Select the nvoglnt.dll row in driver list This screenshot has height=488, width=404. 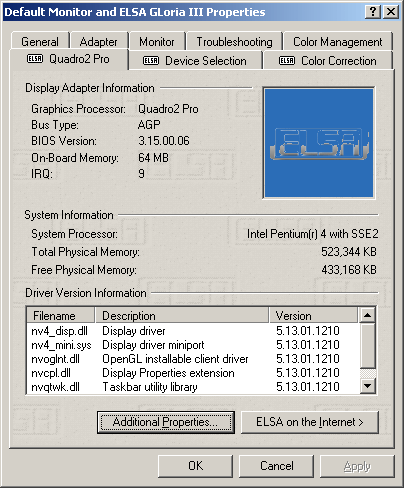(x=193, y=359)
